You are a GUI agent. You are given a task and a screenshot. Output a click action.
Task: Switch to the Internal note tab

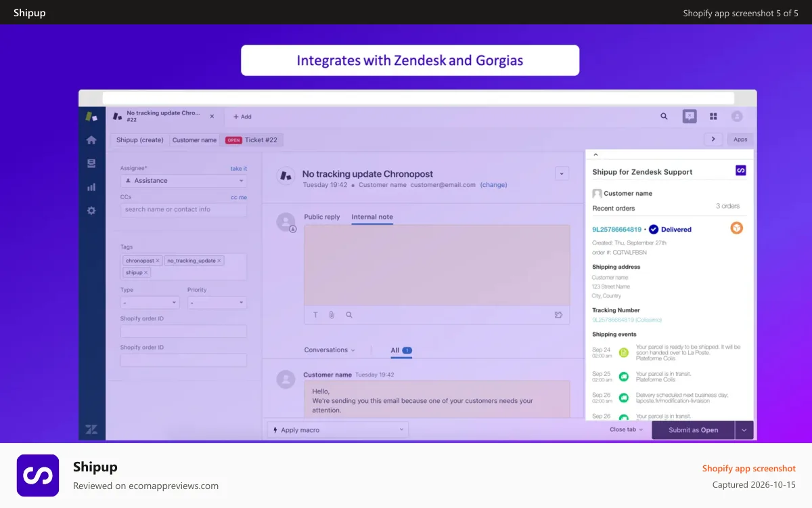(372, 217)
